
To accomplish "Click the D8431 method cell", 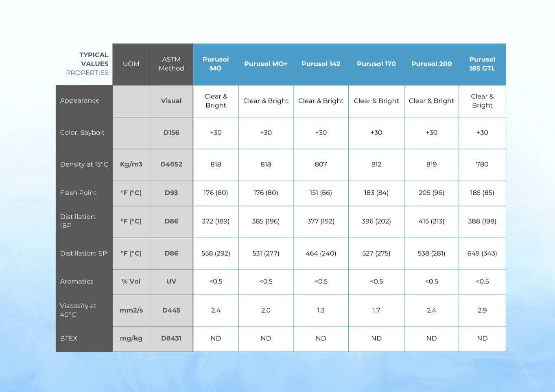I will point(171,338).
